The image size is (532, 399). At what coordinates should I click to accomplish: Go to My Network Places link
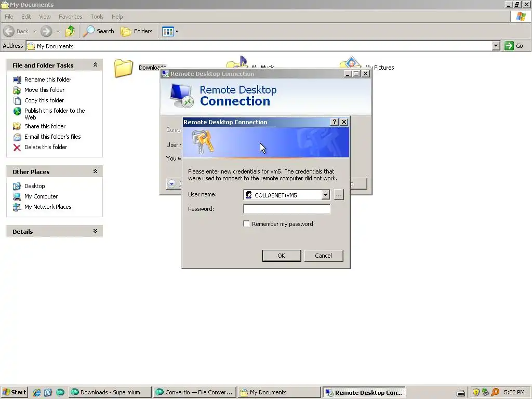click(48, 207)
